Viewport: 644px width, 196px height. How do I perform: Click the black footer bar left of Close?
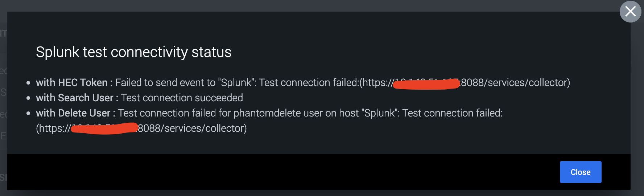pos(283,172)
